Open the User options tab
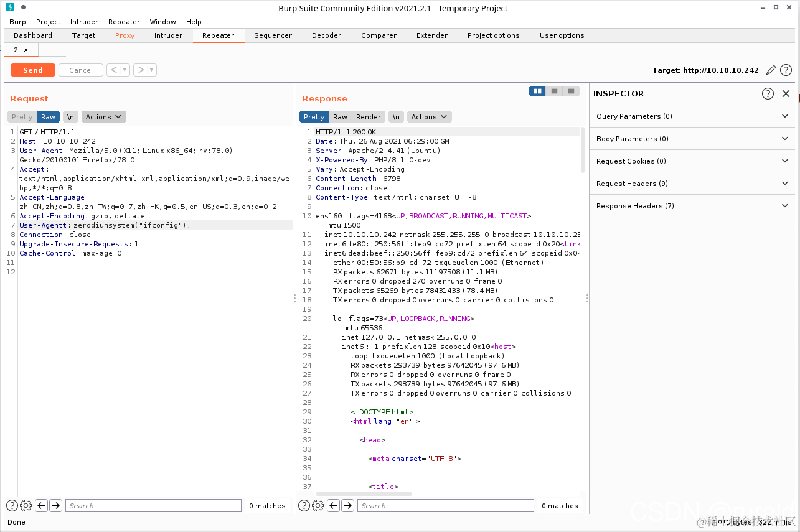This screenshot has height=532, width=800. click(562, 35)
